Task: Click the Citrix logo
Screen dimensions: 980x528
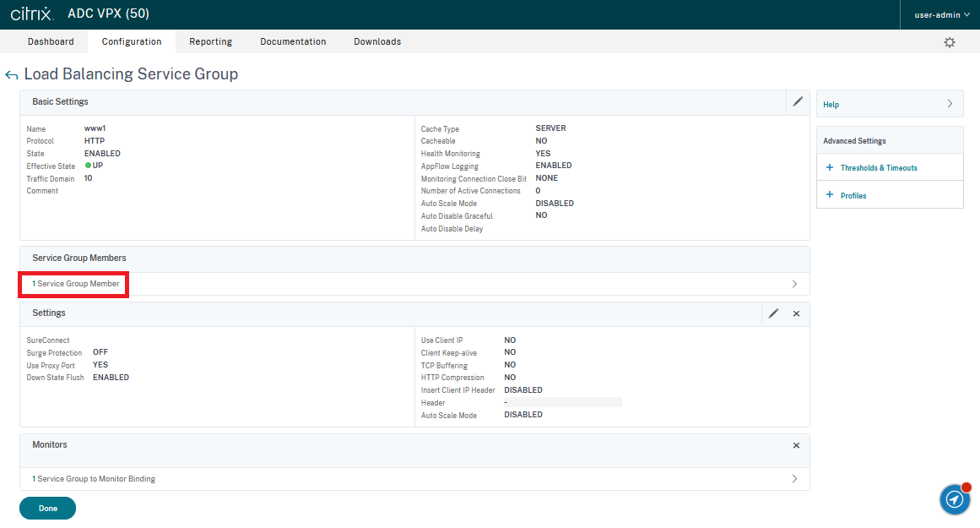Action: (32, 14)
